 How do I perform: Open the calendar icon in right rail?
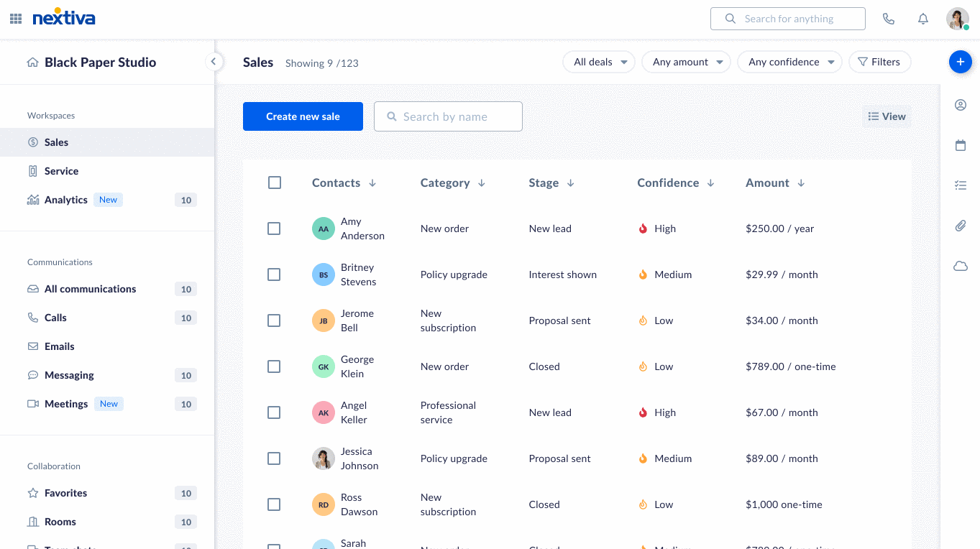tap(960, 145)
